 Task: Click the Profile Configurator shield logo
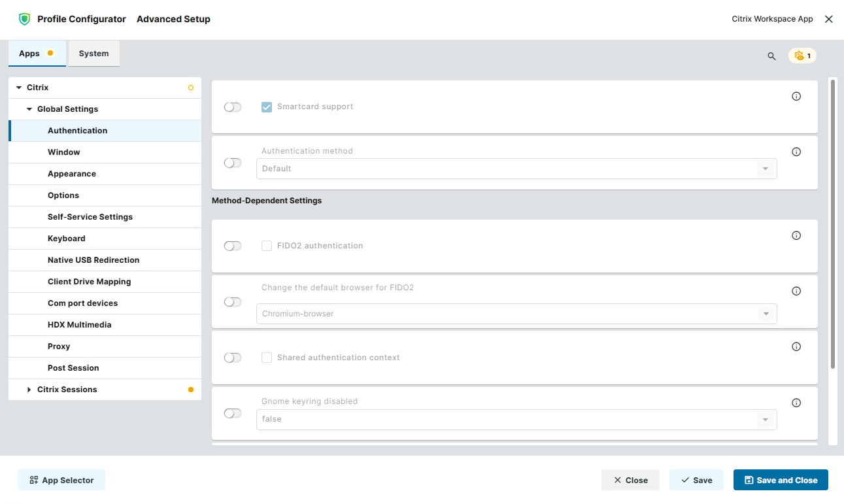click(x=25, y=19)
